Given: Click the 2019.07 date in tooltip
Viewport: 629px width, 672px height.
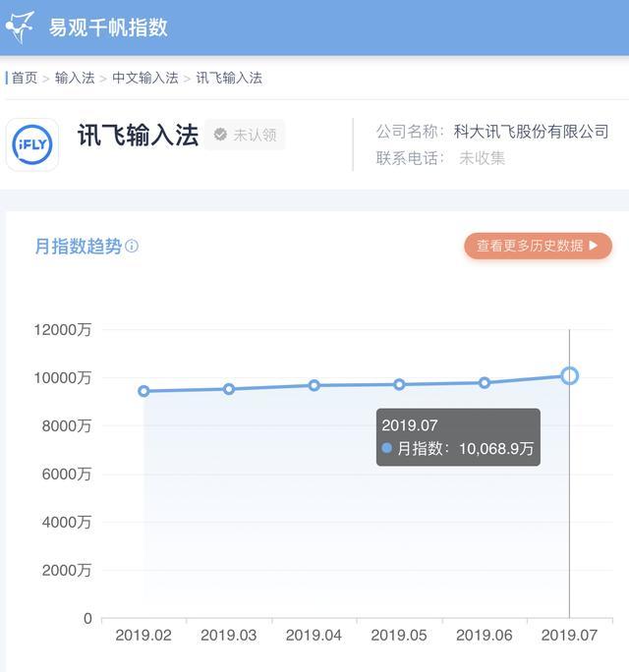Looking at the screenshot, I should pos(410,425).
